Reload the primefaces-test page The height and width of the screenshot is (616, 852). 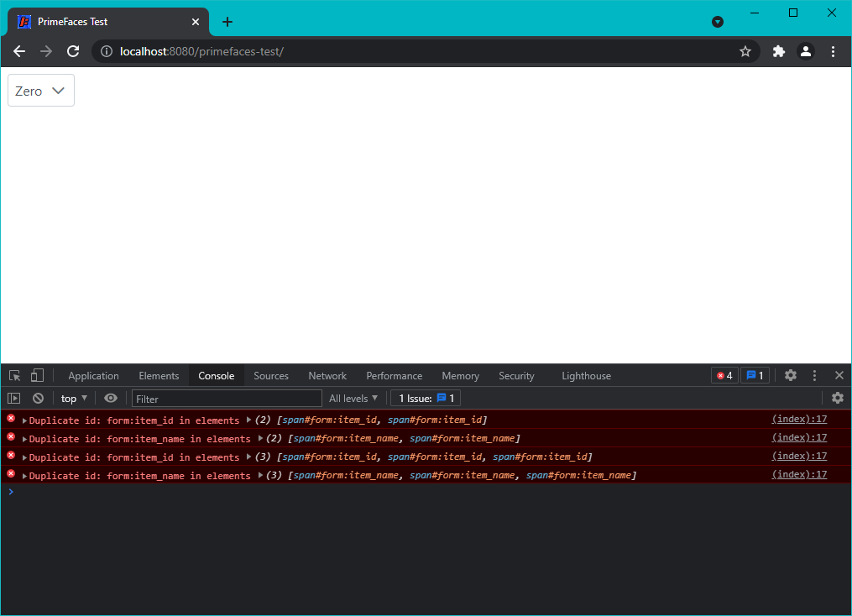pos(73,51)
